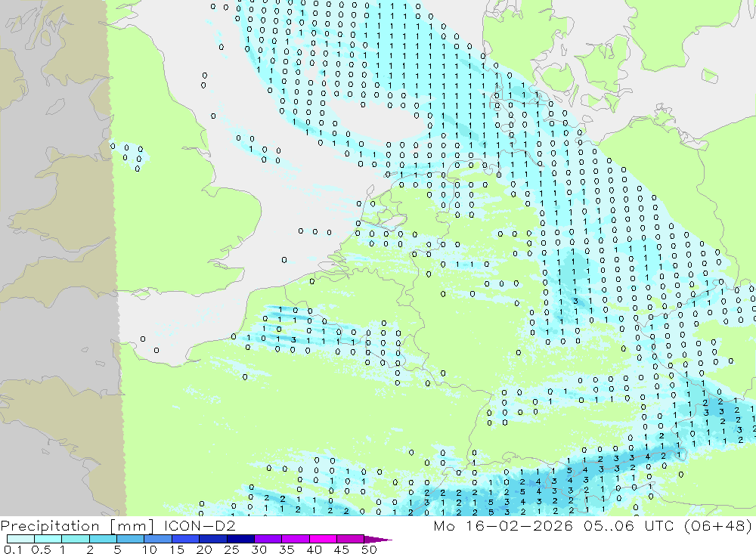Click the 5–10 mm legend color swatch
Viewport: 756px width, 554px height.
[x=130, y=539]
